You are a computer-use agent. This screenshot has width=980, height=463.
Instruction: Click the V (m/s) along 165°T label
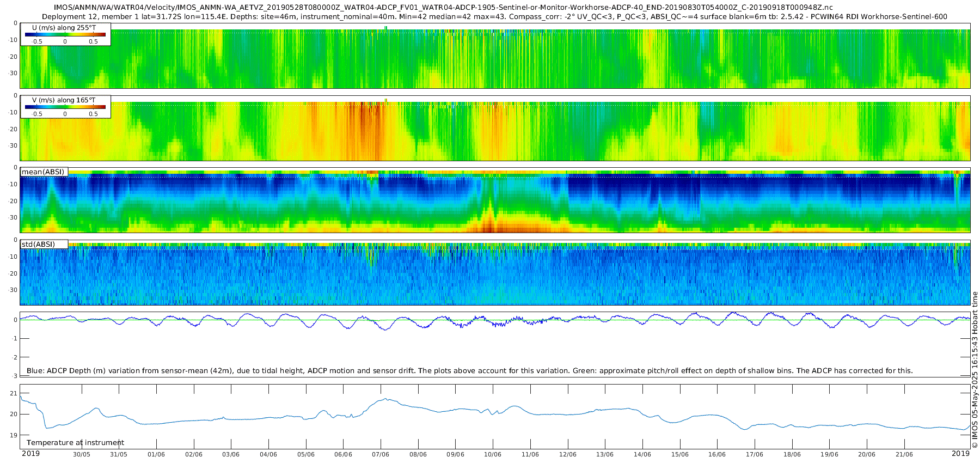click(x=64, y=100)
